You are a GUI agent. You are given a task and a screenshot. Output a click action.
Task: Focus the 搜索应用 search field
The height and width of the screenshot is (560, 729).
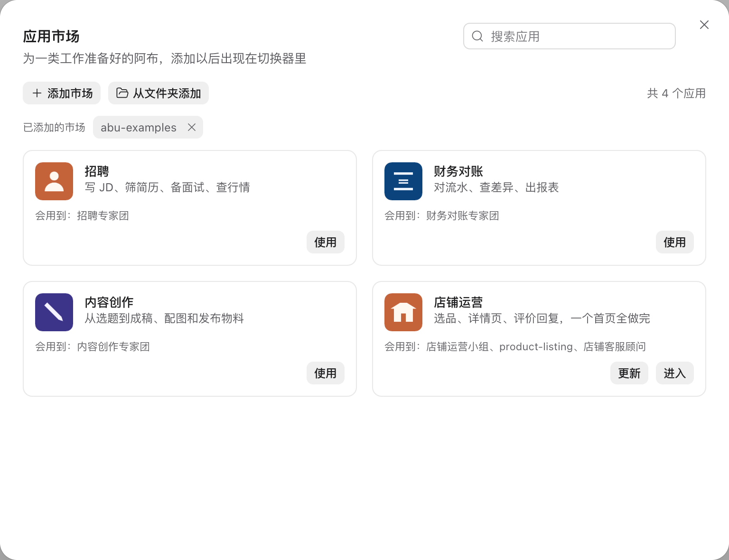[570, 36]
